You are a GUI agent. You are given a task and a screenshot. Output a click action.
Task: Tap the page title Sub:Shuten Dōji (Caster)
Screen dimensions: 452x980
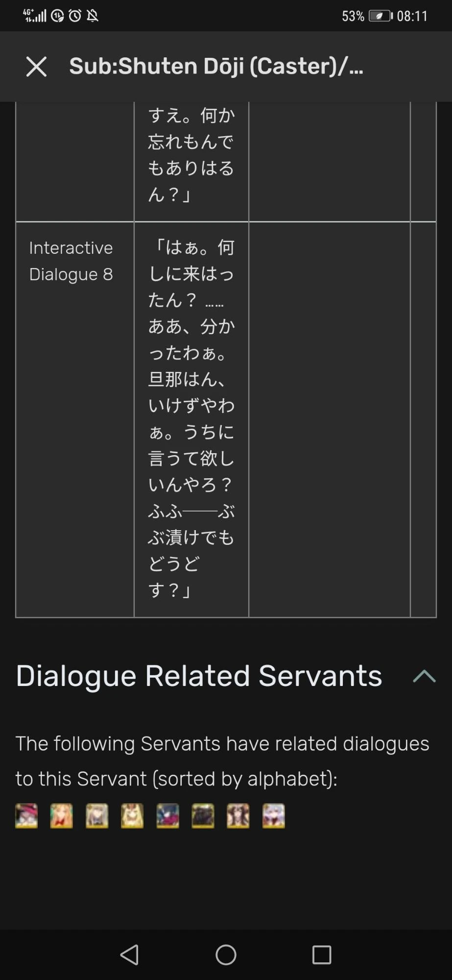(x=216, y=66)
